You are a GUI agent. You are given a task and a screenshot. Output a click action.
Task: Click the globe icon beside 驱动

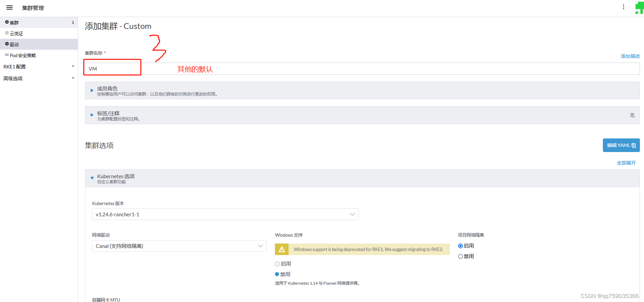click(x=7, y=44)
